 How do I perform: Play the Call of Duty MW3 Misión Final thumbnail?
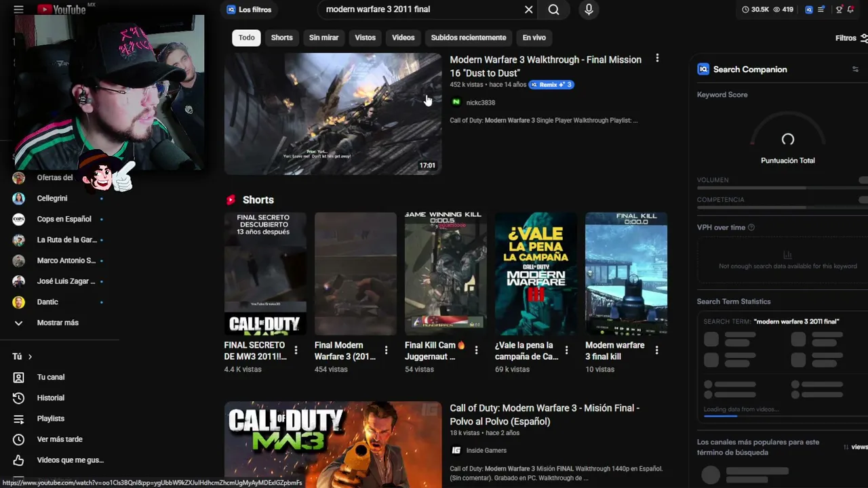(x=333, y=445)
